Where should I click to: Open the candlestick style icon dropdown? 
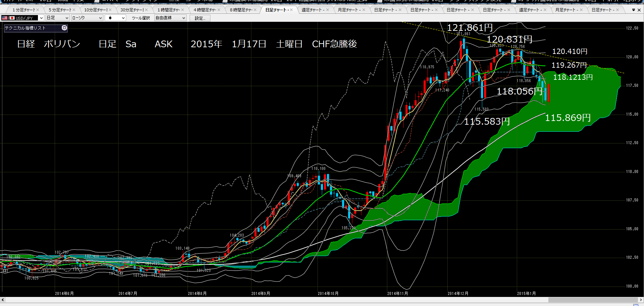[x=123, y=18]
